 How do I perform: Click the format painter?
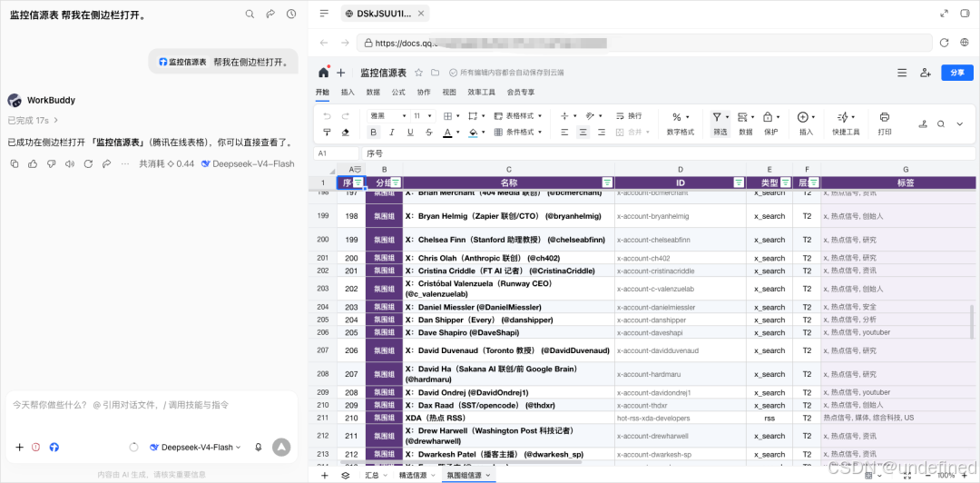(327, 132)
